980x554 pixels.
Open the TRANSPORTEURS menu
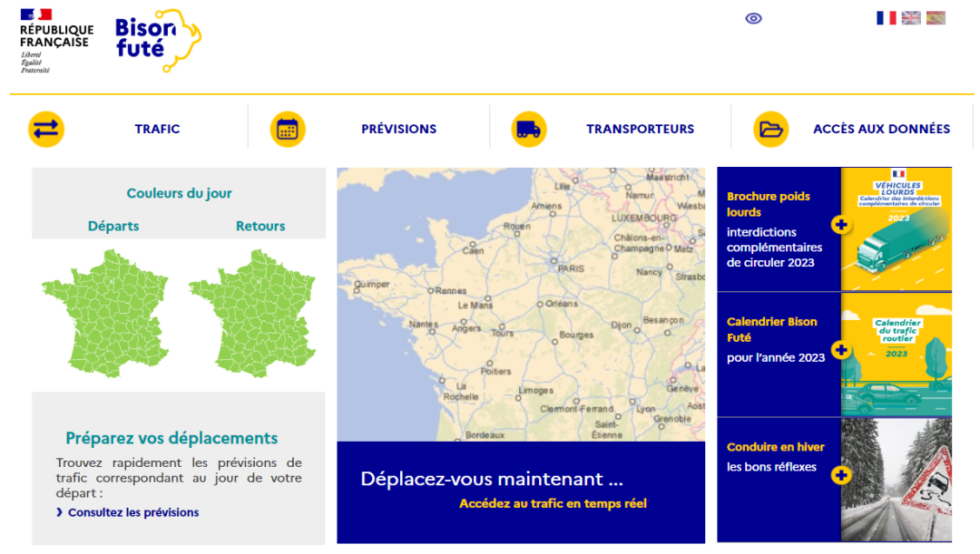[x=640, y=130]
